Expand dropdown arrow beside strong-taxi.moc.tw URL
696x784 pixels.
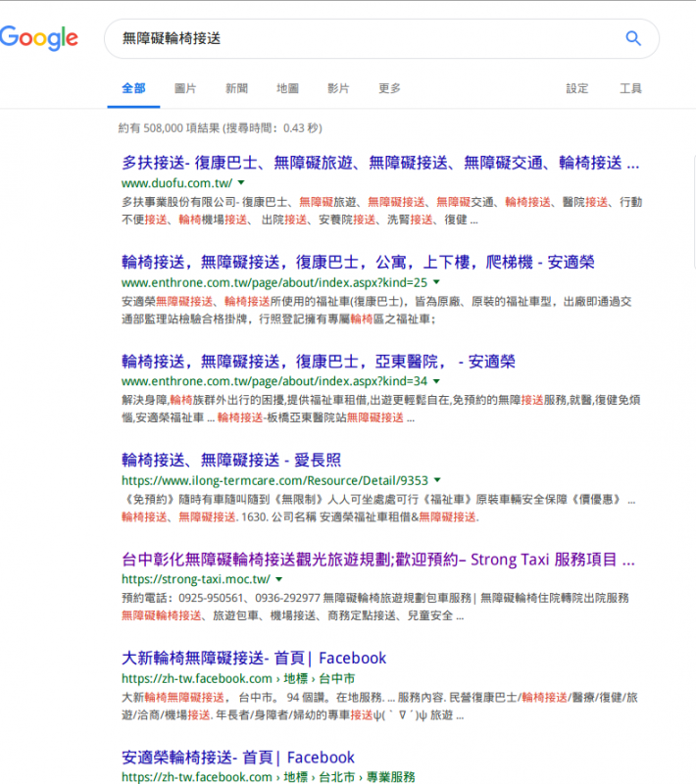pos(279,579)
